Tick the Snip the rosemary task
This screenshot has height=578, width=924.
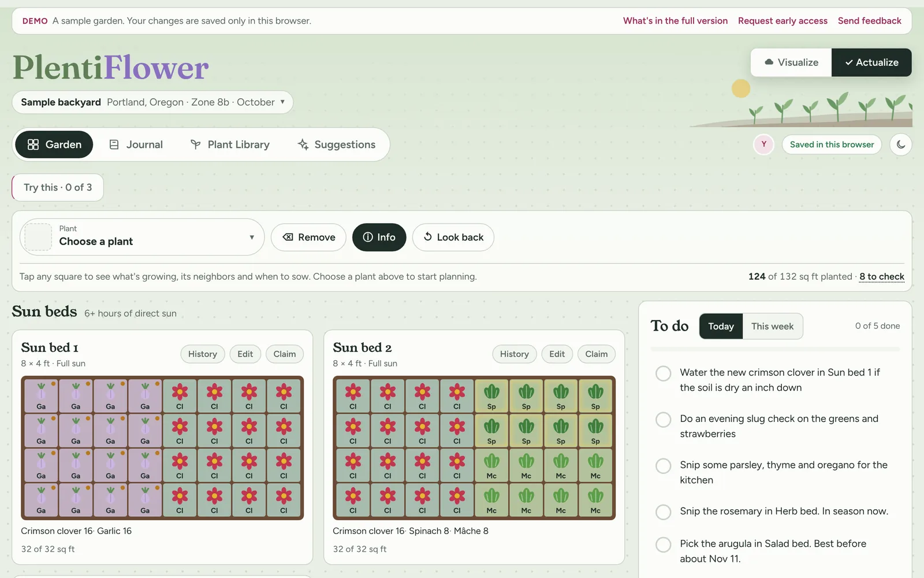[x=664, y=512]
